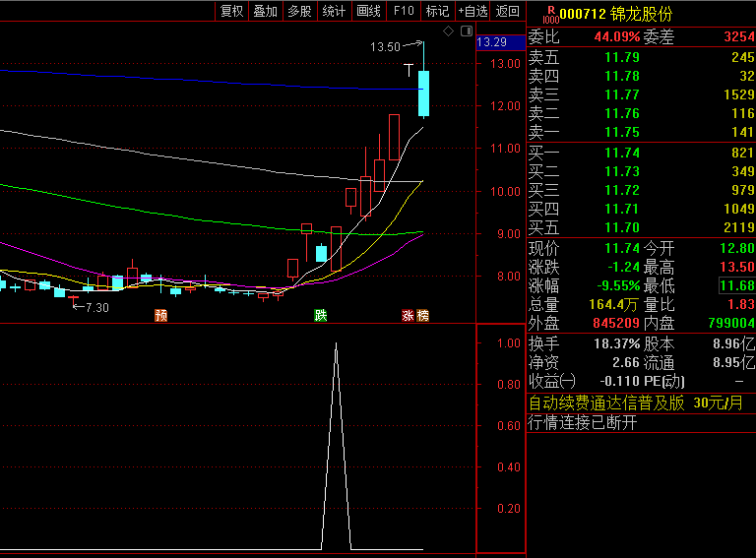Click the 买三 price 11.72
756x558 pixels.
click(x=622, y=191)
